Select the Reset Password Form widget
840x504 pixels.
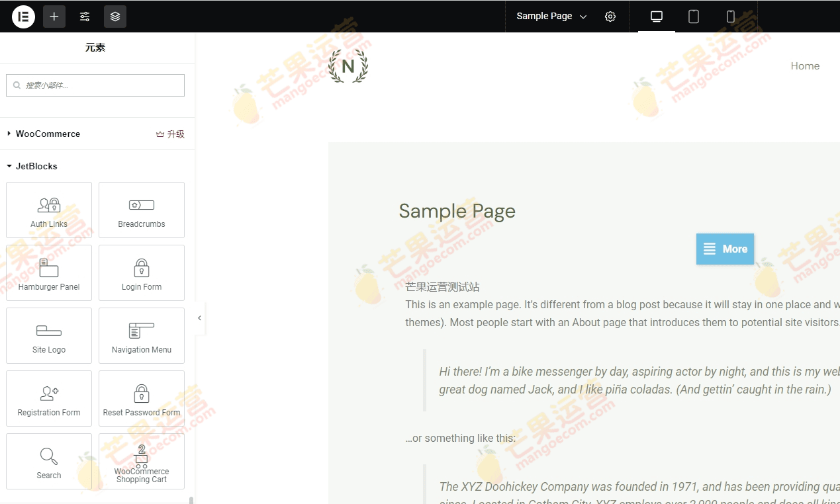pos(142,399)
